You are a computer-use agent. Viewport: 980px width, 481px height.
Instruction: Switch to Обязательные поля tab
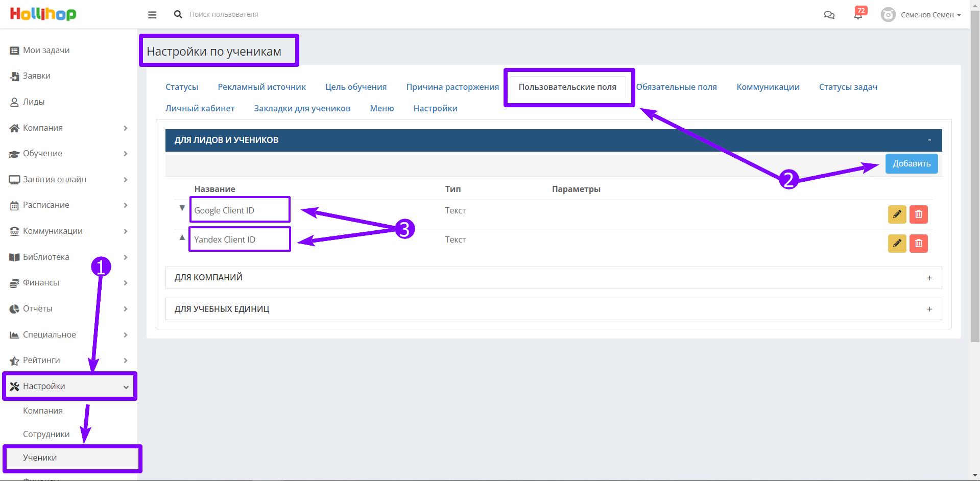[677, 87]
